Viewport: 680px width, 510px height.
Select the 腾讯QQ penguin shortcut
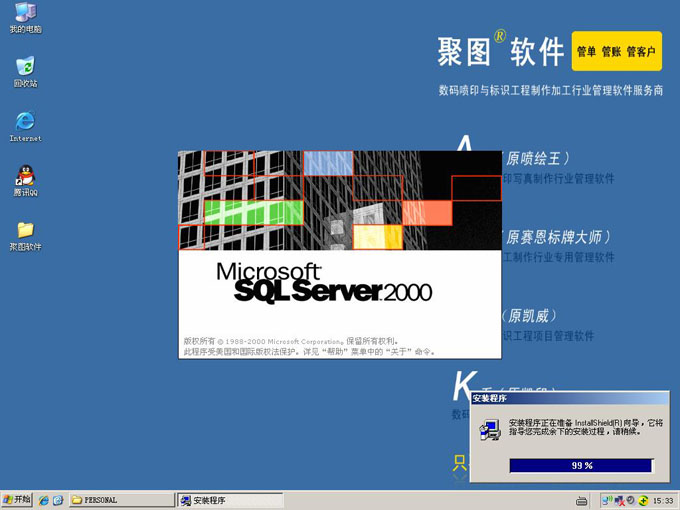pos(26,180)
